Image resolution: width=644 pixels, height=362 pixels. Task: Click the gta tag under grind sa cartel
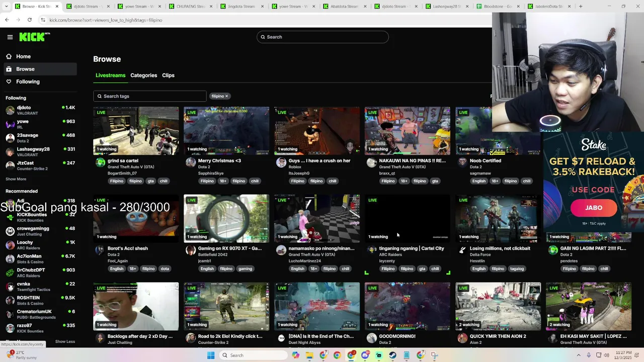pyautogui.click(x=151, y=181)
